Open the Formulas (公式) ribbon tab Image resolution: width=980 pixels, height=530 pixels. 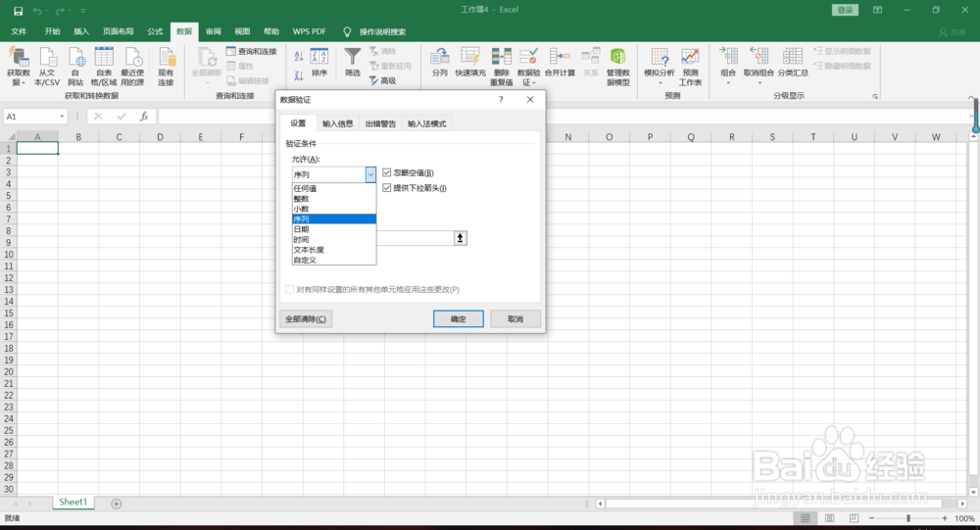[x=155, y=31]
